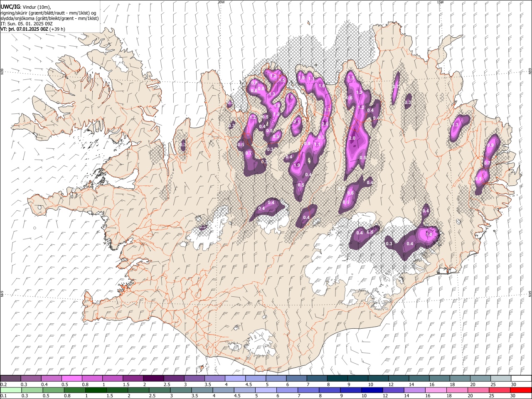Viewport: 532px width, 399px height.
Task: Click the 14 label on rain scale
Action: [x=408, y=396]
